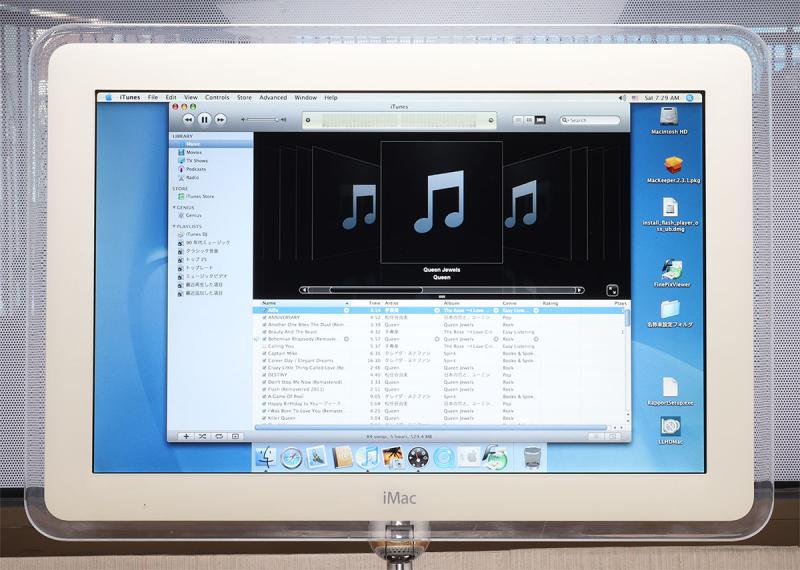Screen dimensions: 800x570
Task: Click the volume slider in toolbar
Action: pyautogui.click(x=263, y=120)
